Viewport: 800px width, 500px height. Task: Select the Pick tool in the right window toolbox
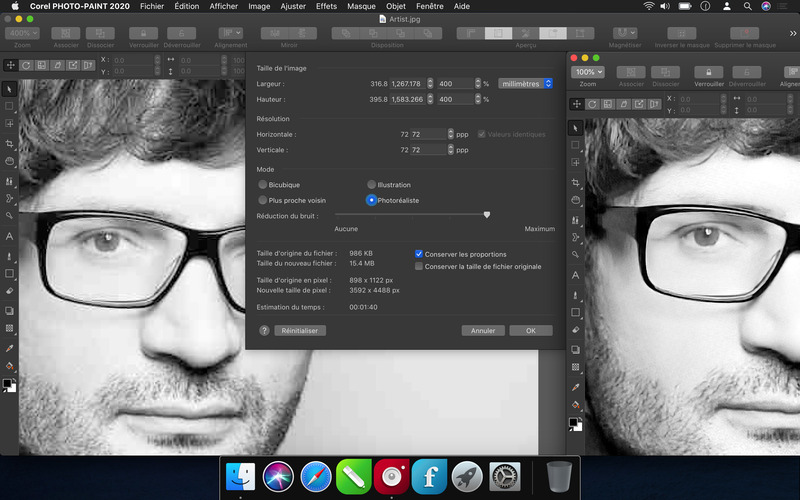576,128
